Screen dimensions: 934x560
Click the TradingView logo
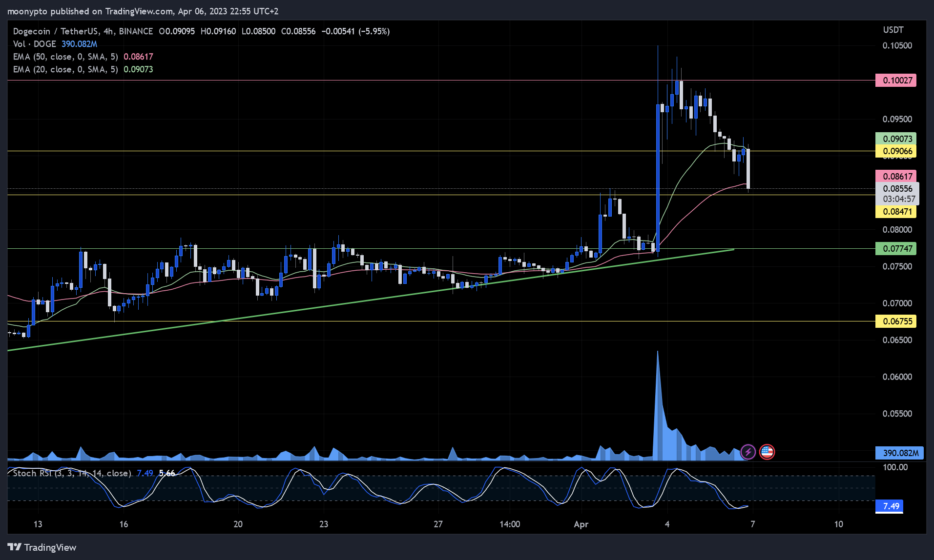pos(42,547)
